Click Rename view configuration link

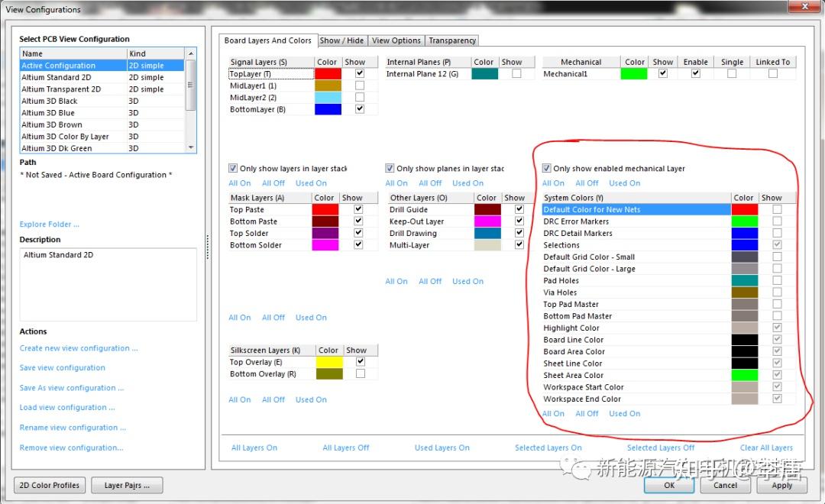tap(73, 427)
